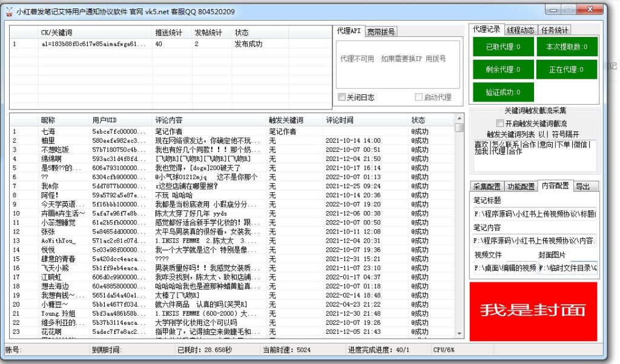Open the 功能配置 tab
Viewport: 620px width, 364px height.
pyautogui.click(x=521, y=186)
